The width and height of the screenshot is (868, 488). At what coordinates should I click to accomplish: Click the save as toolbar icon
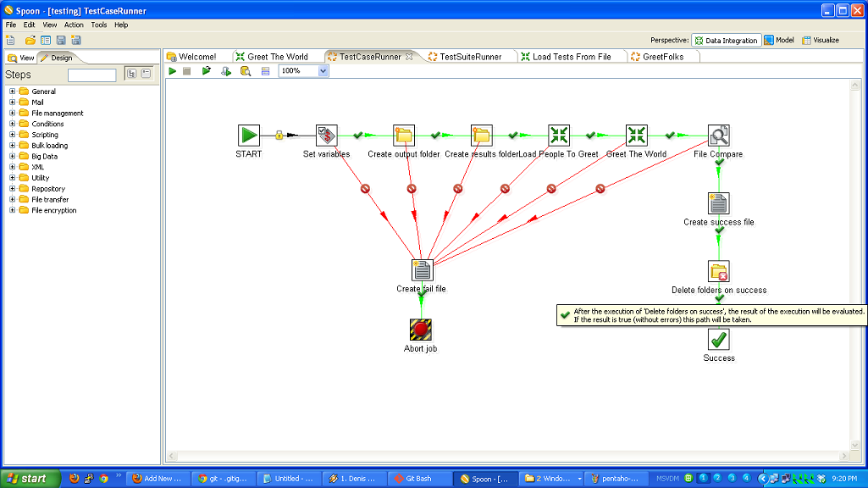click(76, 40)
